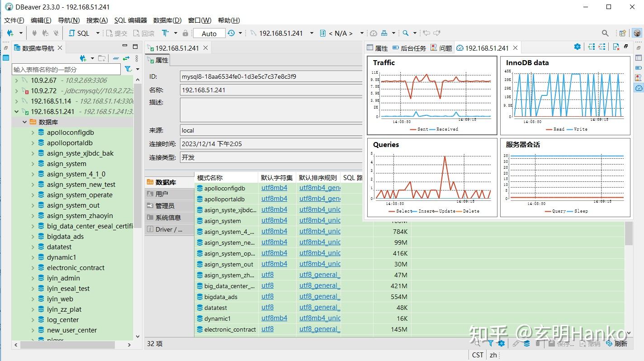
Task: Toggle the auto-commit lock icon
Action: point(186,33)
